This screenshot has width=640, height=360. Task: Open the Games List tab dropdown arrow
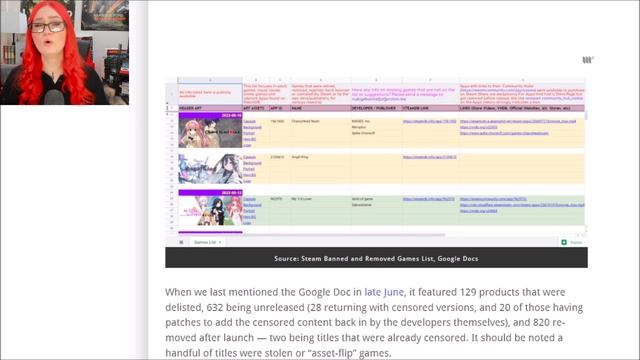coord(220,242)
